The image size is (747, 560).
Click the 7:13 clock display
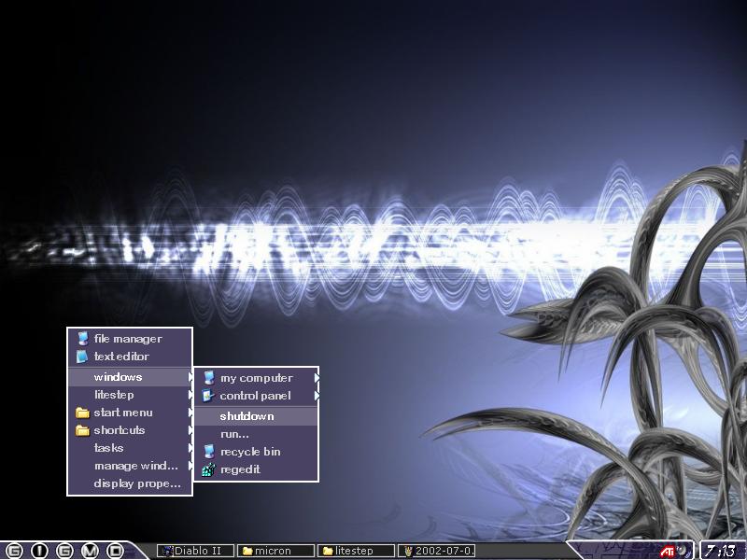[719, 551]
